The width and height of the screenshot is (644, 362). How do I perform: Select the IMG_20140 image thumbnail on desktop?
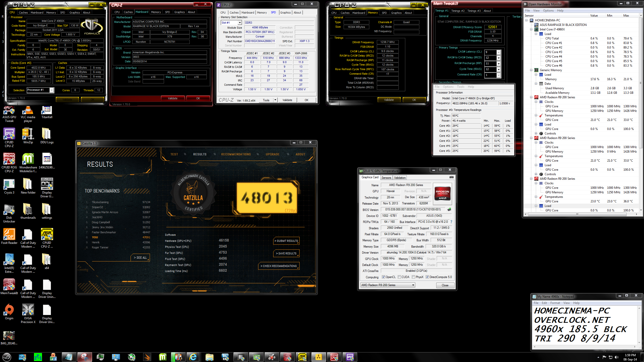tap(9, 338)
